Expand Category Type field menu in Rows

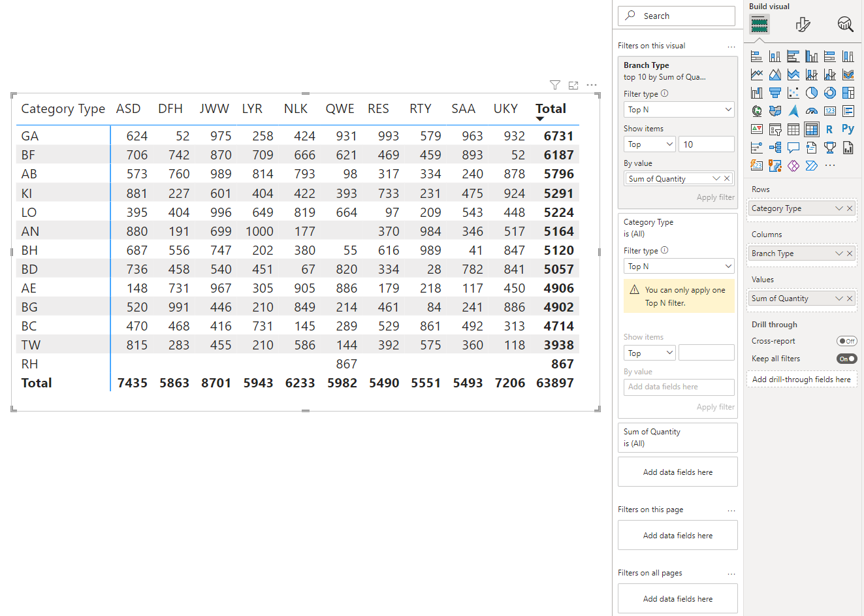coord(839,208)
